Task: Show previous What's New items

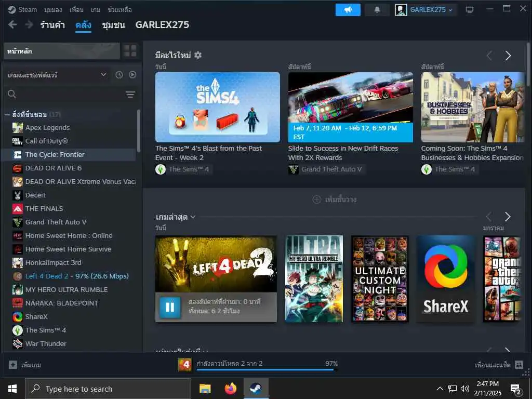Action: 489,56
